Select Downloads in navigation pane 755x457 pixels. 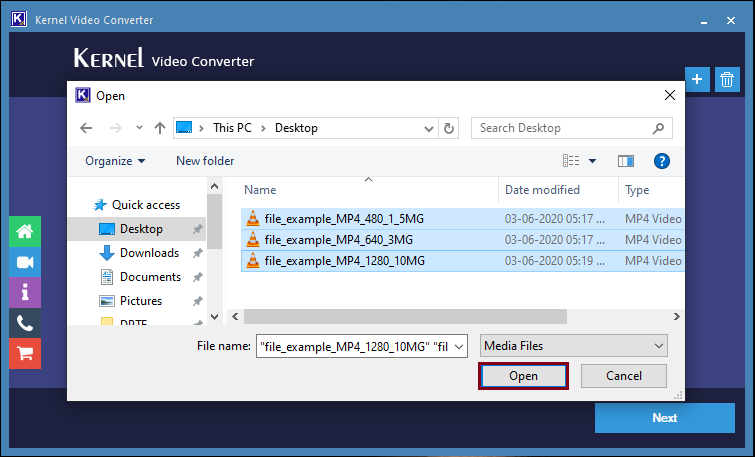[x=149, y=253]
